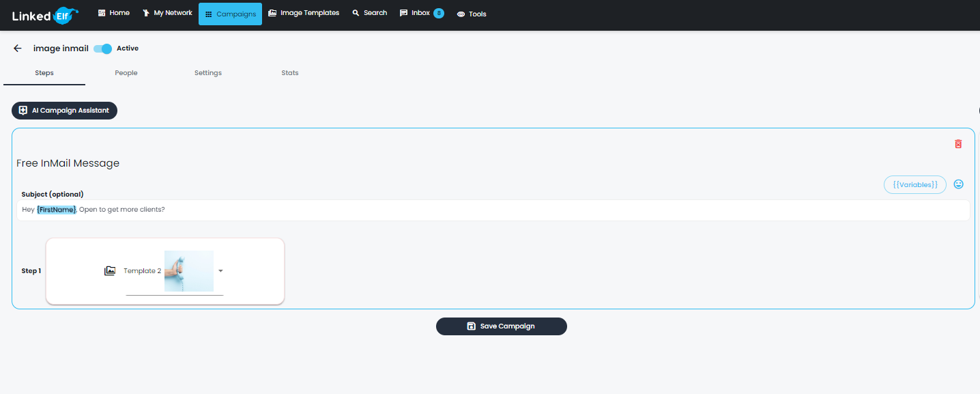Delete this step with the red trash icon
Viewport: 980px width, 394px height.
958,144
